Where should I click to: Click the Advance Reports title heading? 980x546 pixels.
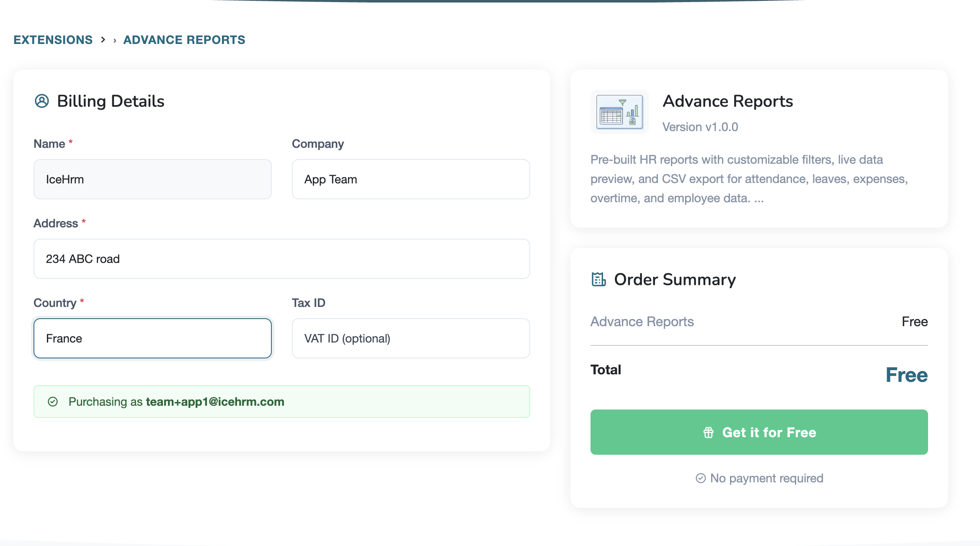(x=728, y=101)
